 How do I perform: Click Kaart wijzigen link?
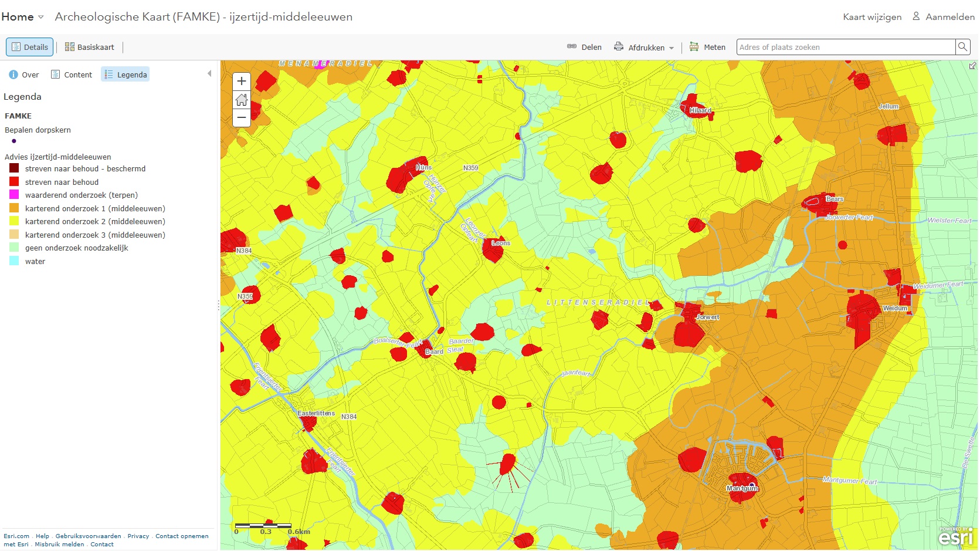[x=872, y=17]
